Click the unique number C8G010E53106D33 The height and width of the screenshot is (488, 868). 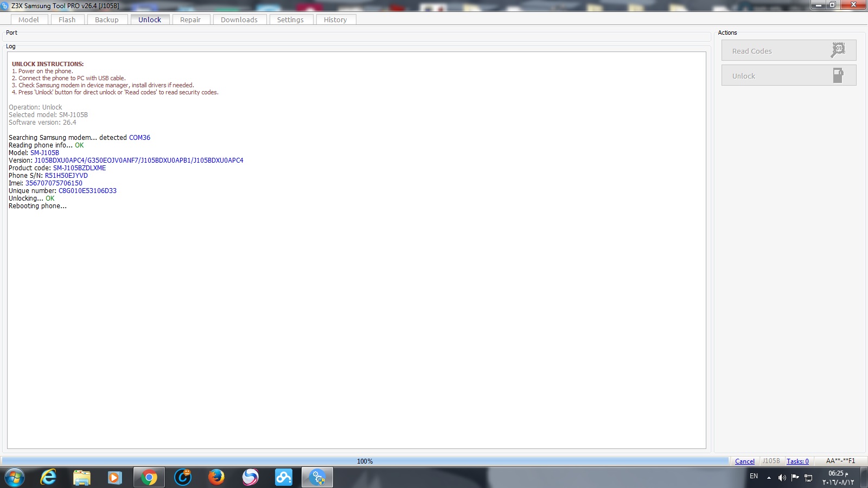(x=87, y=191)
